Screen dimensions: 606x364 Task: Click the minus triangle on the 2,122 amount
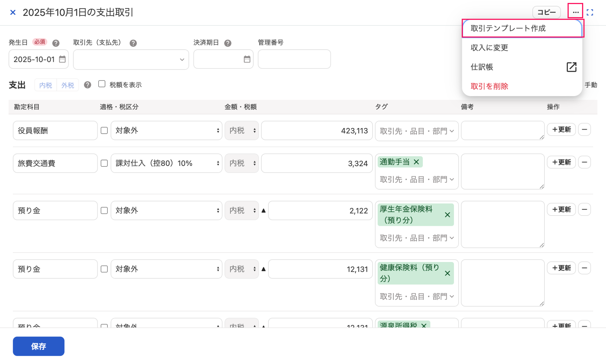(x=264, y=211)
